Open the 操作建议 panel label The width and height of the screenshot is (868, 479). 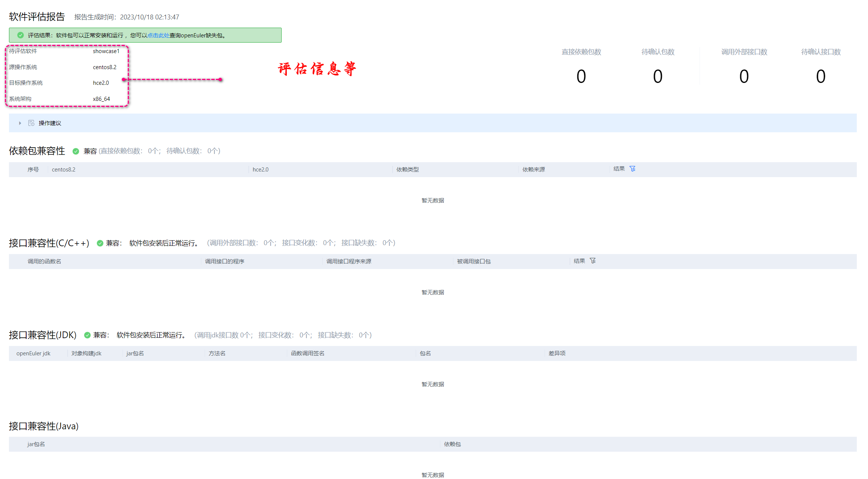50,123
